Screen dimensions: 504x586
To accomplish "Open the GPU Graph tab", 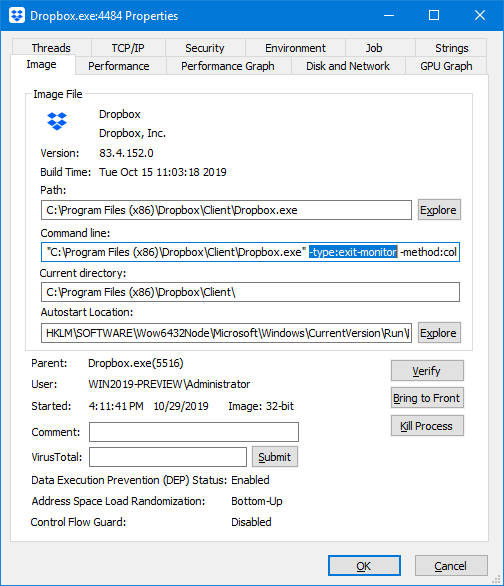I will tap(446, 66).
